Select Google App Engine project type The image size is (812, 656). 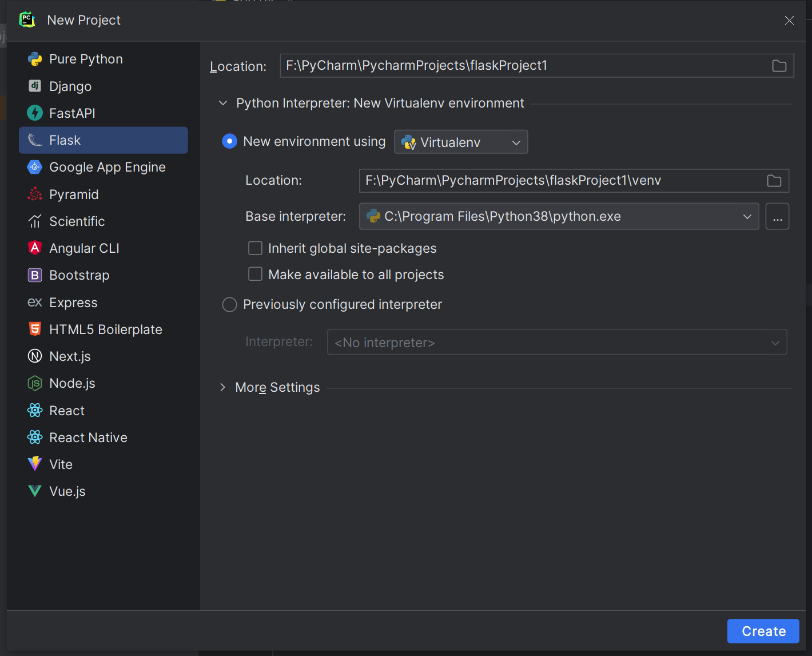pos(104,167)
